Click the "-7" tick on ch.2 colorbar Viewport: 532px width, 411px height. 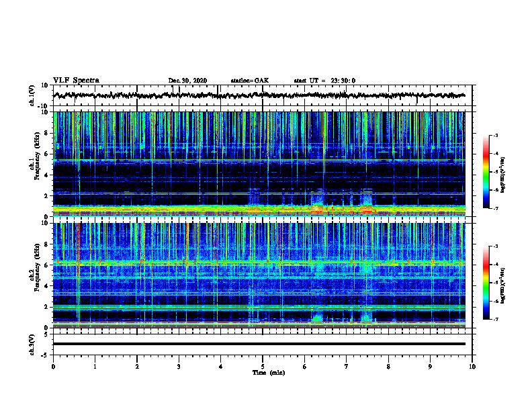point(495,320)
